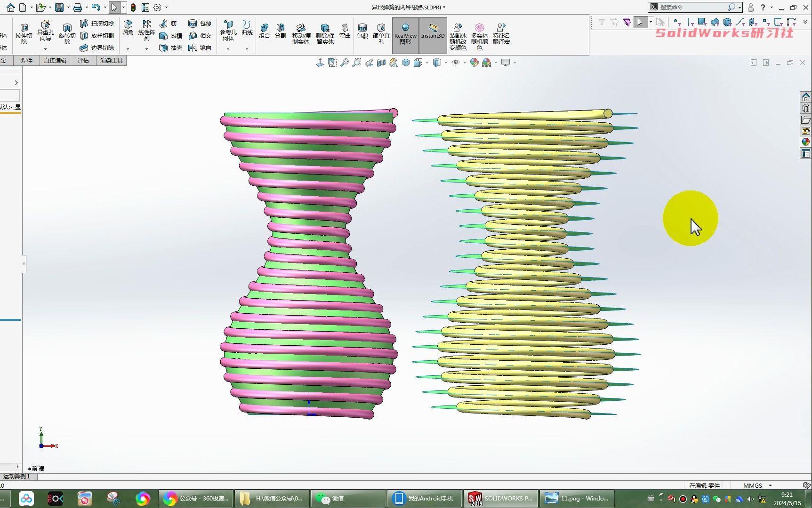Select the Fillet tool
Screen dimensions: 812x508
pyautogui.click(x=128, y=28)
